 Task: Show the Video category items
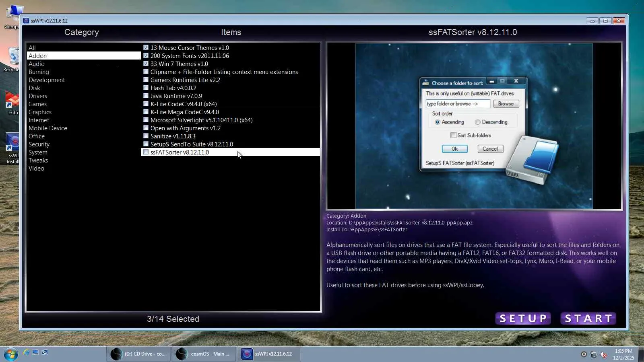84,169
